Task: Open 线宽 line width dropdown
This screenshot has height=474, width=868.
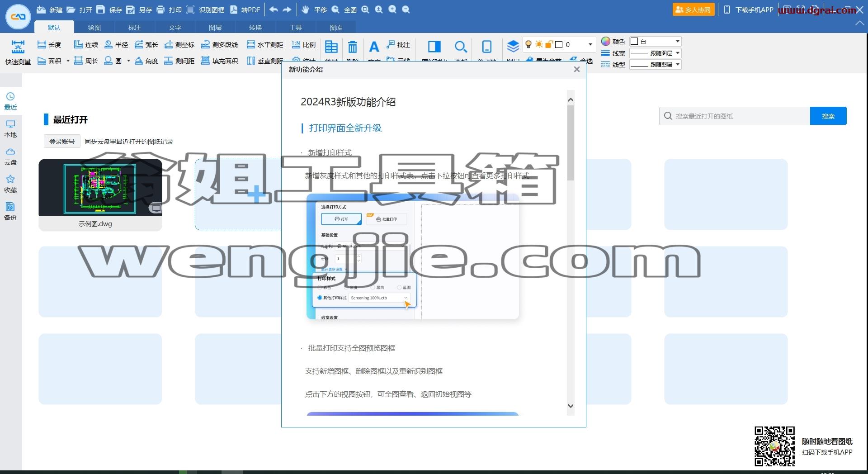Action: [655, 53]
